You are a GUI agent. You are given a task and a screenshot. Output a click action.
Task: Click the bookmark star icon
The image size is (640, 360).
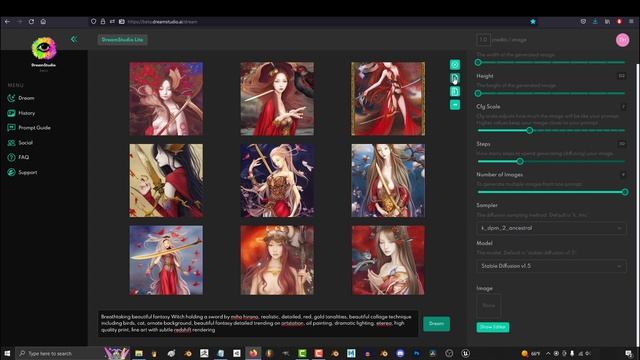point(533,21)
